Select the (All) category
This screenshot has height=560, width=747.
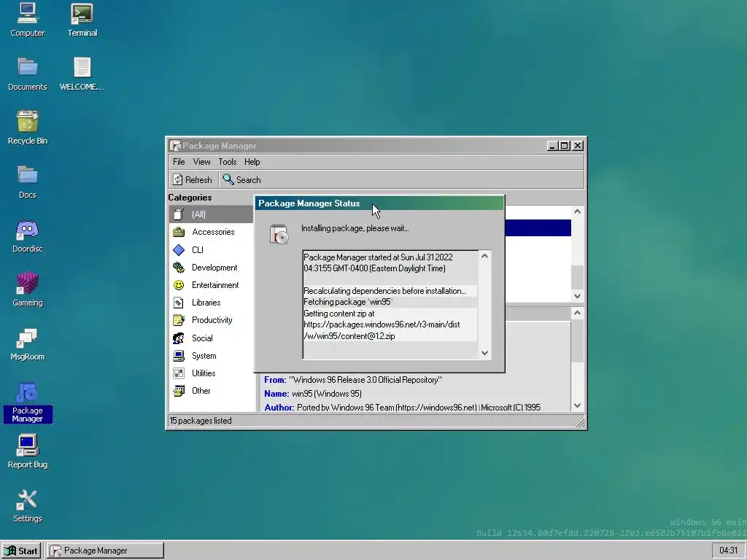pyautogui.click(x=211, y=214)
